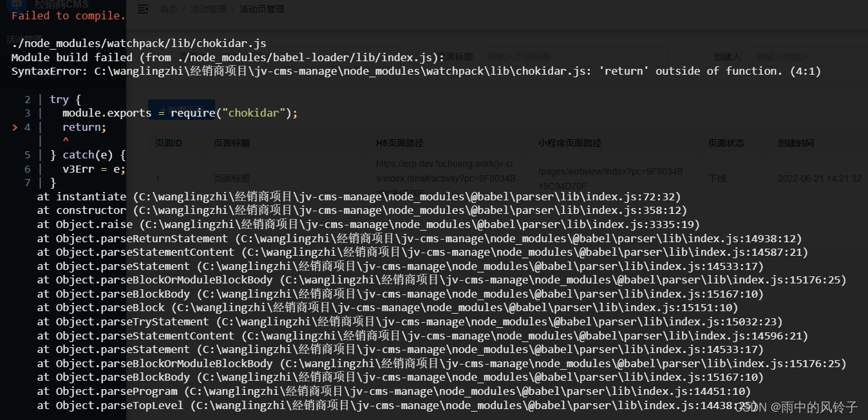Click the 'Failed to compile.' heading

(x=68, y=15)
